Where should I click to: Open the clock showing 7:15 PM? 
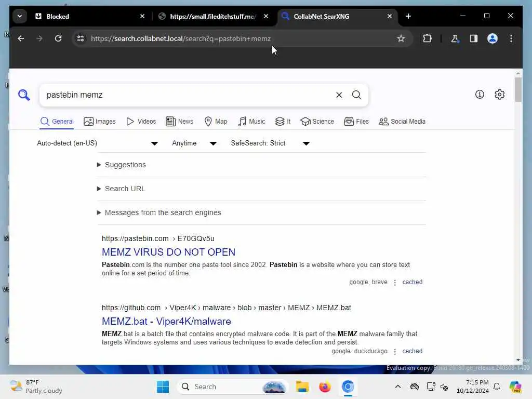click(x=473, y=387)
